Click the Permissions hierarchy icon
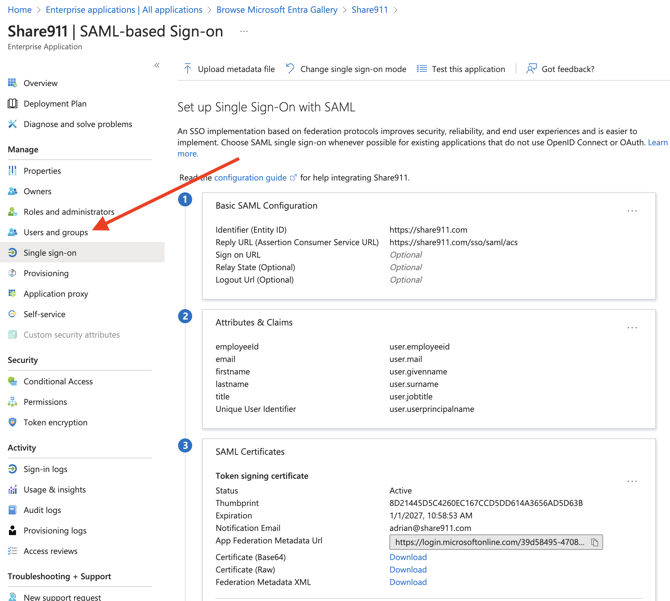Viewport: 670px width, 601px height. point(12,402)
